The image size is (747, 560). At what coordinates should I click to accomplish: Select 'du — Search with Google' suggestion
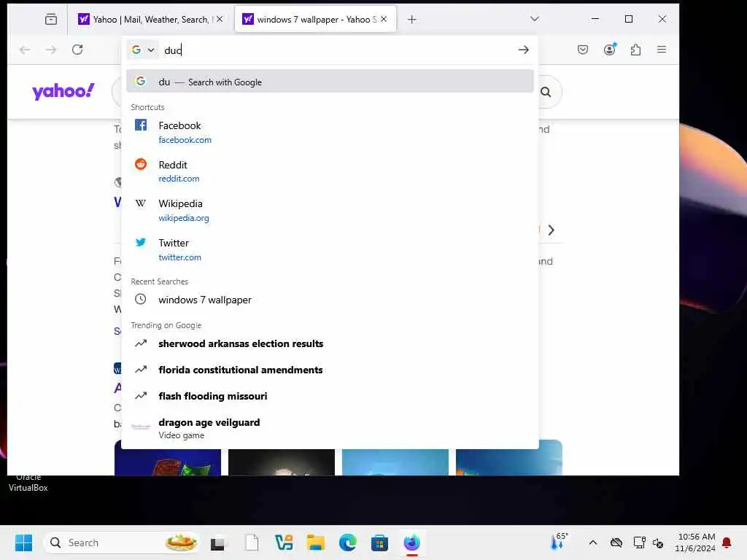[330, 82]
